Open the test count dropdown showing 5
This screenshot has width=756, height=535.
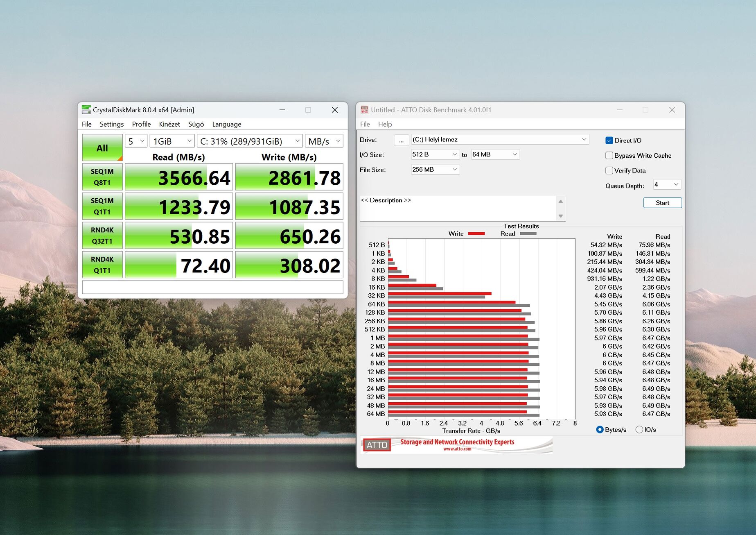point(136,141)
